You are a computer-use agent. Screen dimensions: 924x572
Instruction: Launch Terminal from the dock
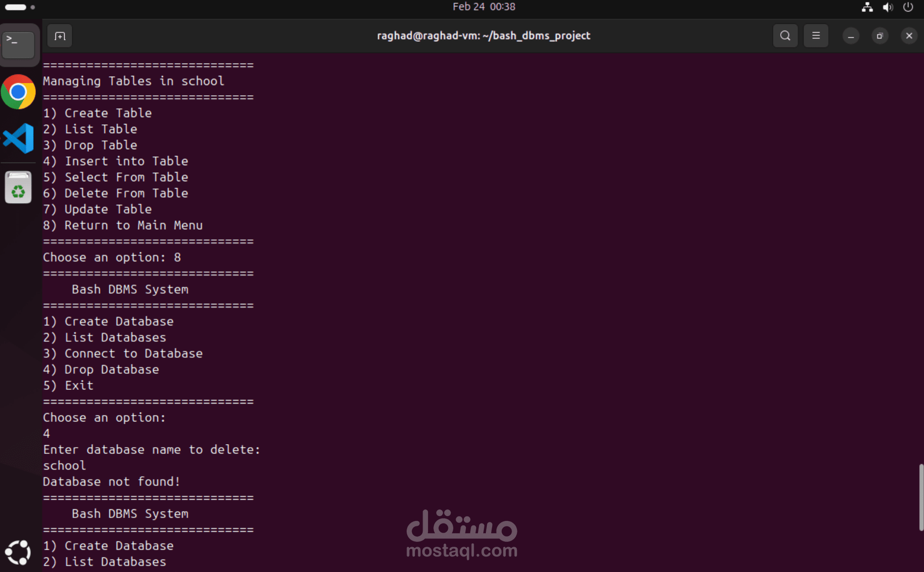[x=18, y=45]
